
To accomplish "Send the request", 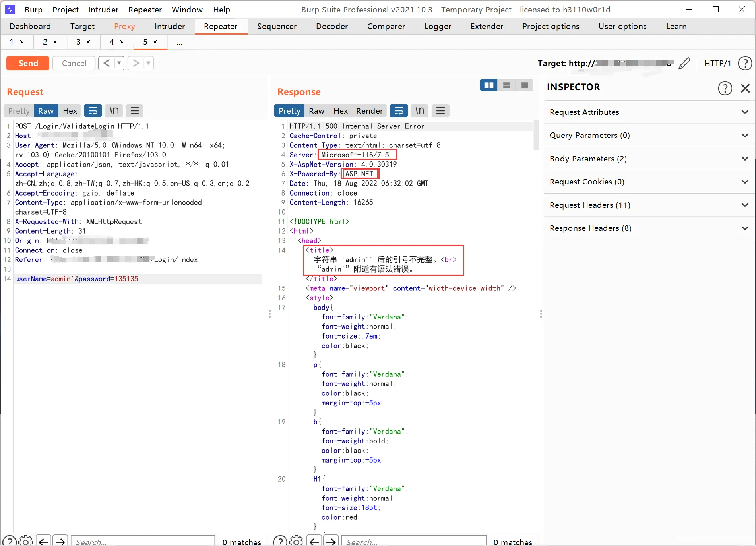I will pyautogui.click(x=28, y=63).
